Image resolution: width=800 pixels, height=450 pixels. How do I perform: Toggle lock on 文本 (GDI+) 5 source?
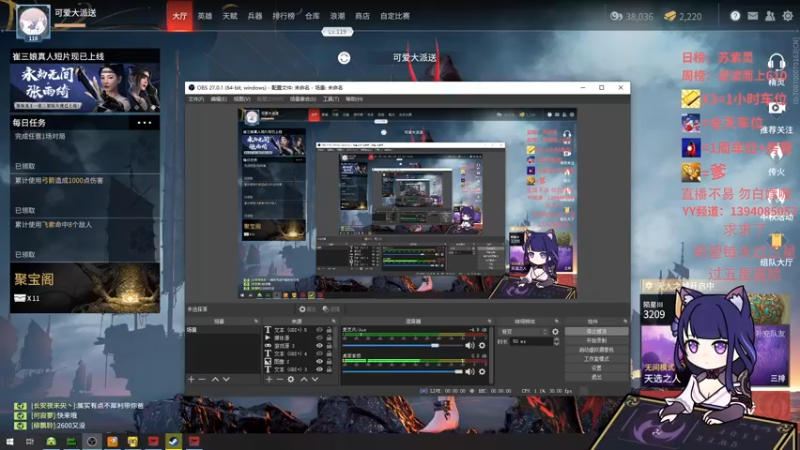(329, 330)
